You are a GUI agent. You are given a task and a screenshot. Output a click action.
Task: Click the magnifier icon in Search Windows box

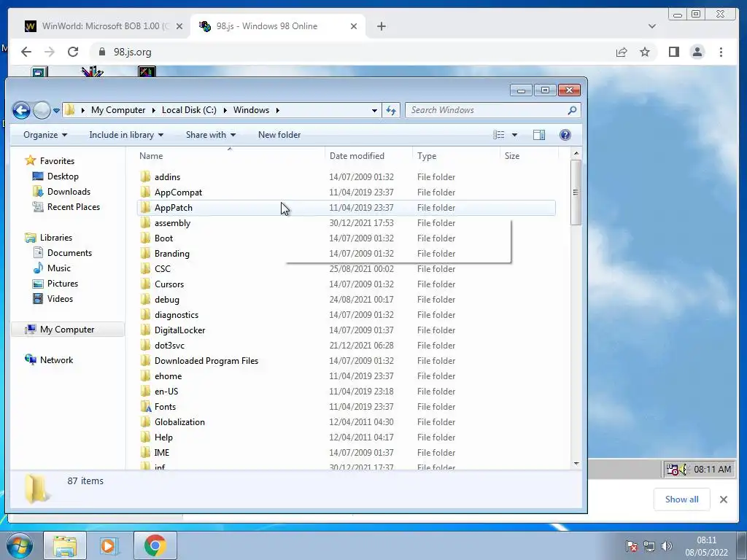[572, 110]
